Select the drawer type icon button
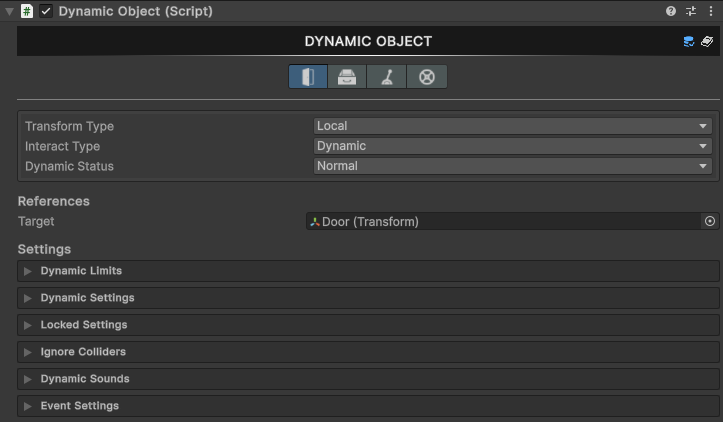Screen dimensions: 723x422 click(347, 77)
